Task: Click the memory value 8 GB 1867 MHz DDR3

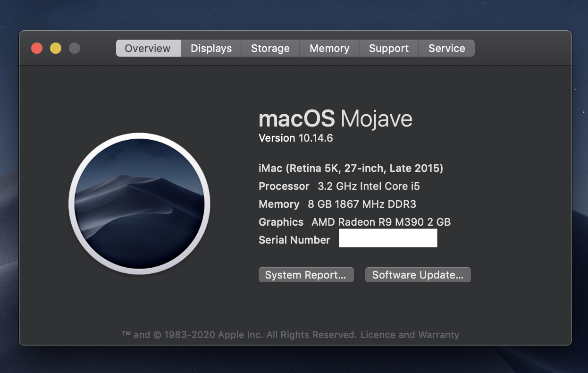Action: point(362,204)
